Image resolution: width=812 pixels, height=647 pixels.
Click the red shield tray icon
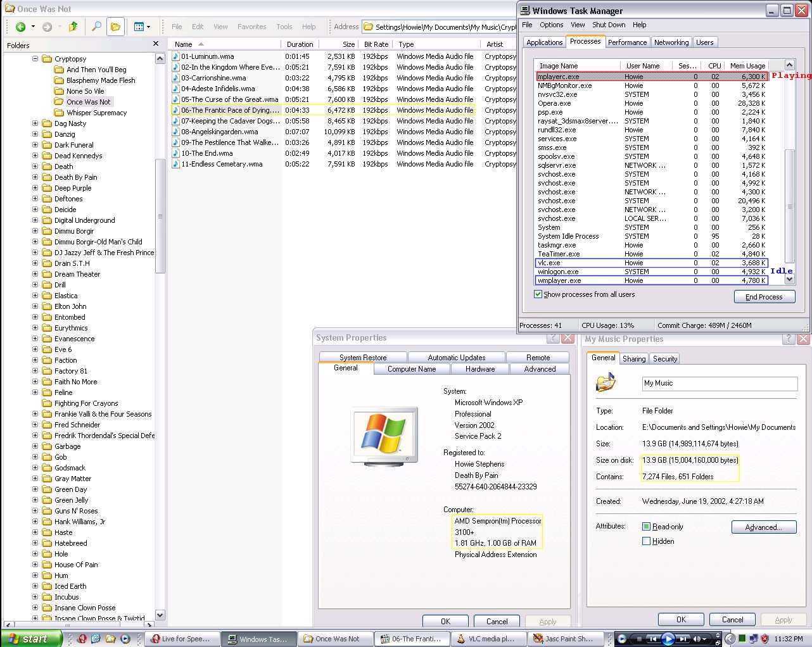[764, 639]
